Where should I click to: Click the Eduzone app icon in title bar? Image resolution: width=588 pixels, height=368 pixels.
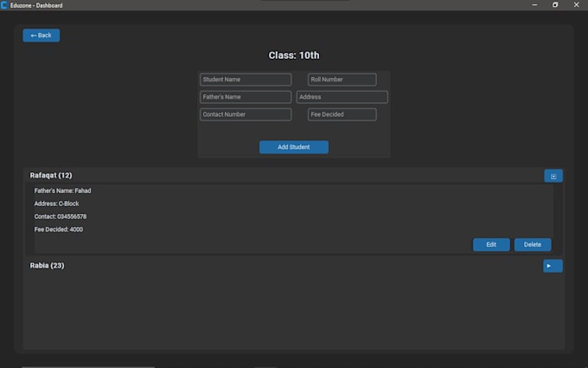pyautogui.click(x=4, y=5)
